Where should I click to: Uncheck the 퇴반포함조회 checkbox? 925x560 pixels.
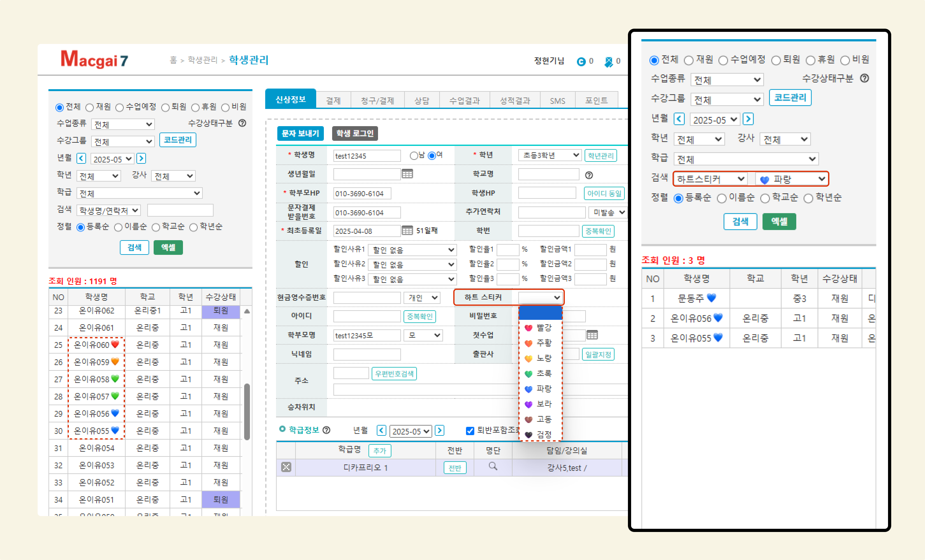click(x=470, y=431)
